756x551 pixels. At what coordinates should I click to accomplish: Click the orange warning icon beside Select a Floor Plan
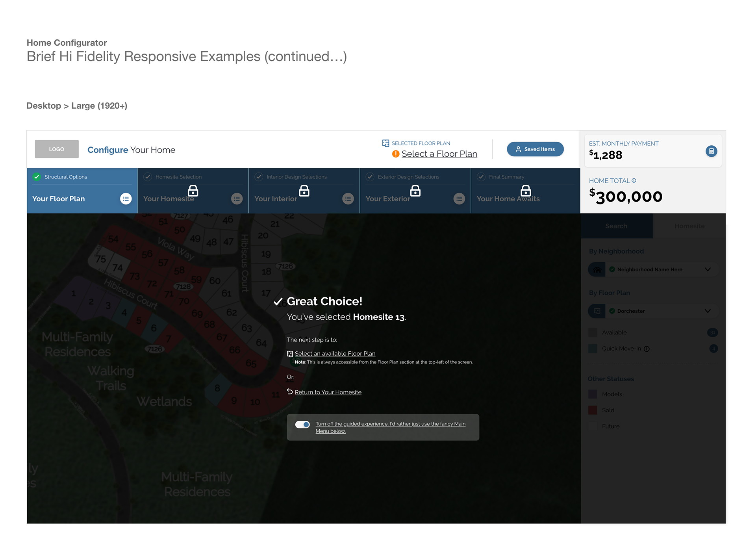point(396,154)
